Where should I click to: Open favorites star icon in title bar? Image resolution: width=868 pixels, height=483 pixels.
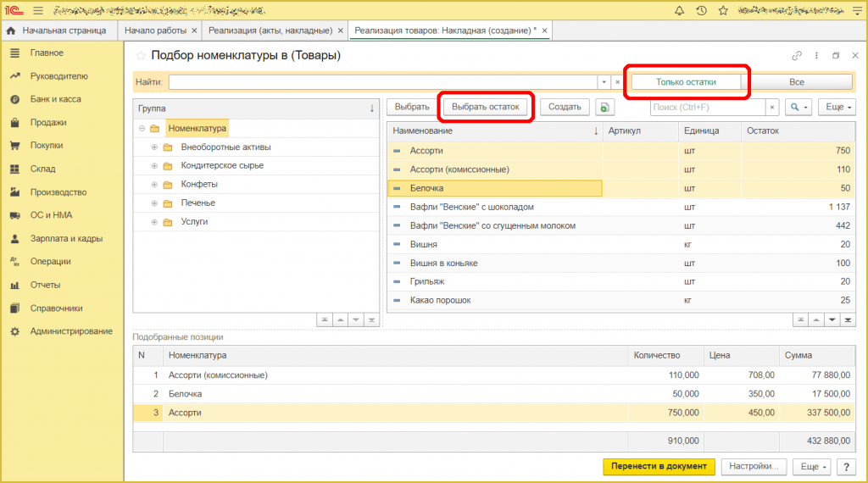[723, 10]
